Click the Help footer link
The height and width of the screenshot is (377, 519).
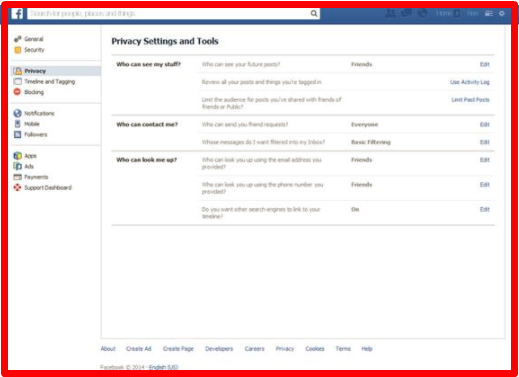367,349
